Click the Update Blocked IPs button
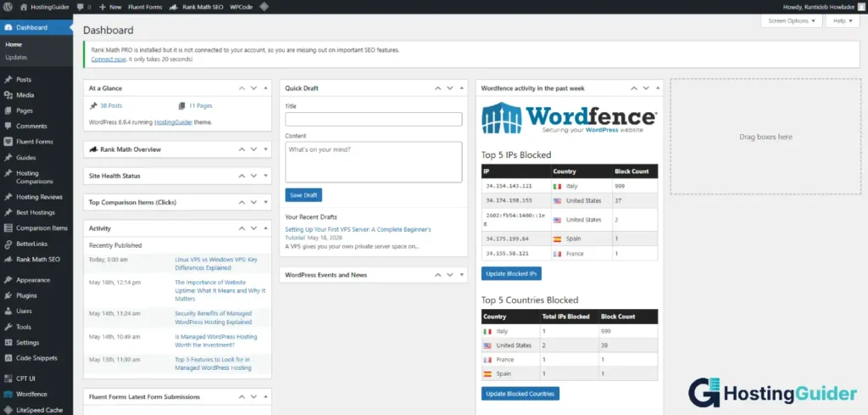This screenshot has height=415, width=868. [511, 274]
